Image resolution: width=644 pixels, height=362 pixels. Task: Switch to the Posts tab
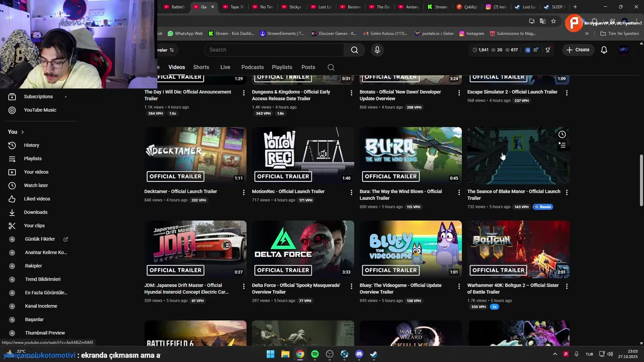tap(308, 67)
